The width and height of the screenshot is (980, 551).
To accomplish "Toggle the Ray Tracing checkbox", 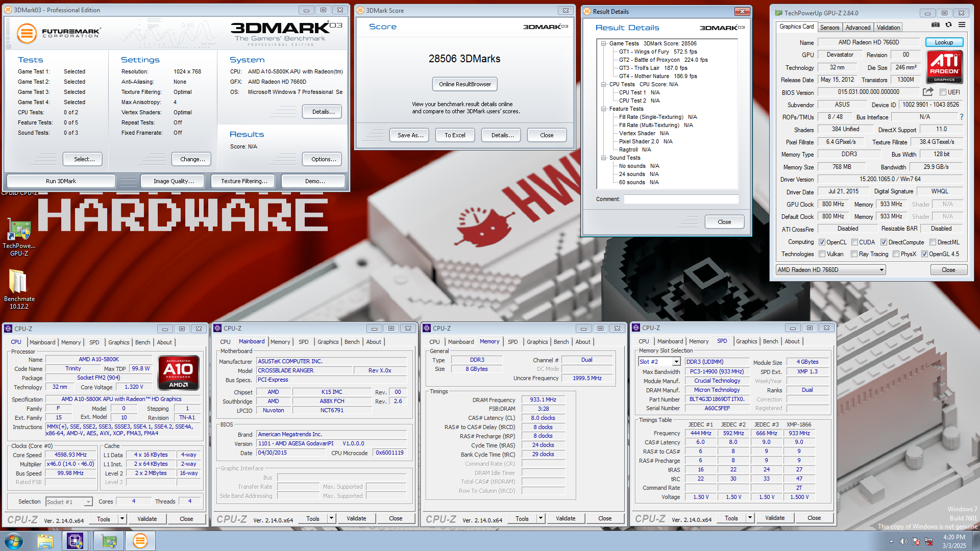I will pos(854,254).
